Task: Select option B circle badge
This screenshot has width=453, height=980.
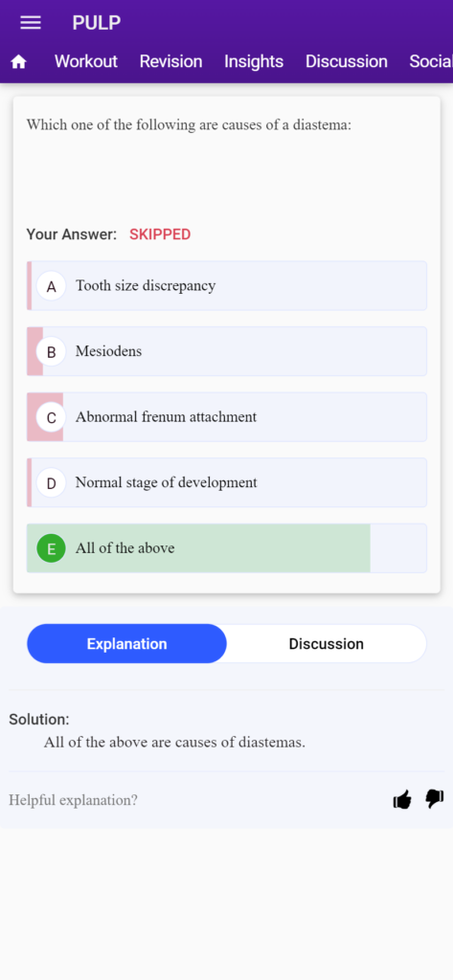Action: [x=52, y=352]
